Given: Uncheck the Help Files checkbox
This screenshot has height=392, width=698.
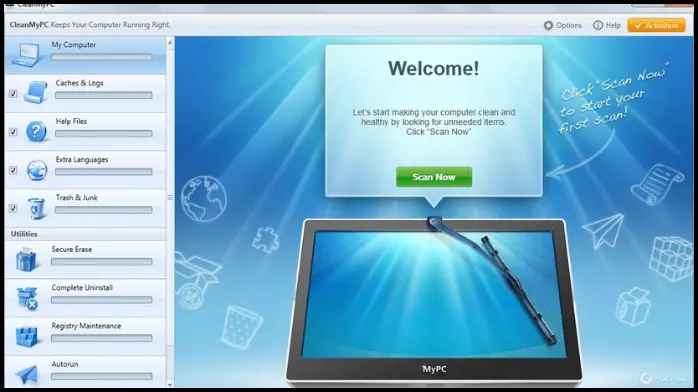Looking at the screenshot, I should [13, 132].
